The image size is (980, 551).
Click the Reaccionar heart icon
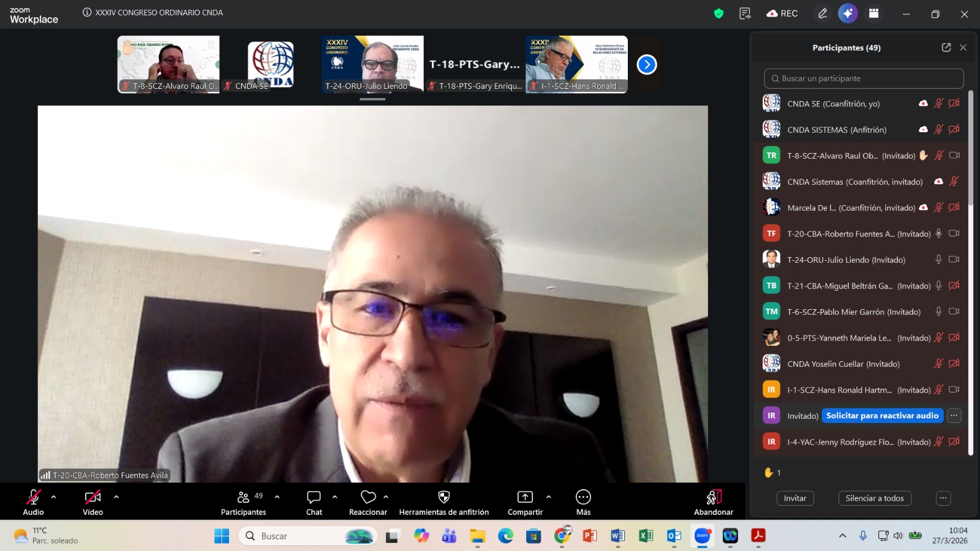click(x=368, y=497)
